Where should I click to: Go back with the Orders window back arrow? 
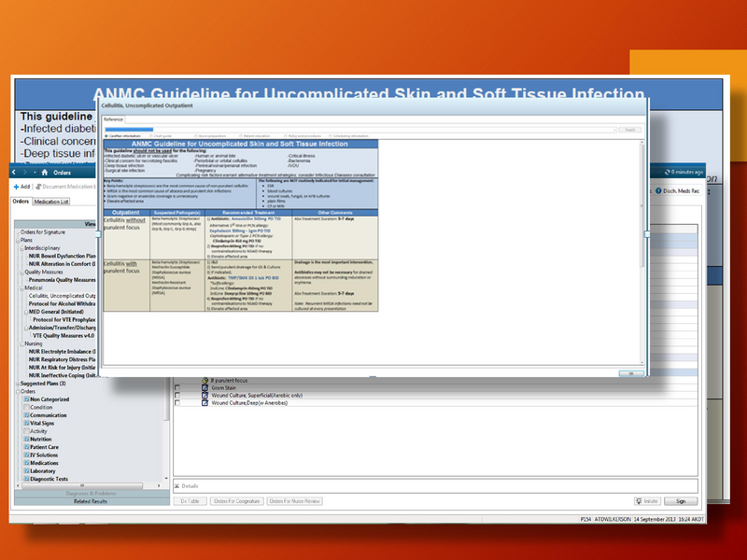coord(14,173)
